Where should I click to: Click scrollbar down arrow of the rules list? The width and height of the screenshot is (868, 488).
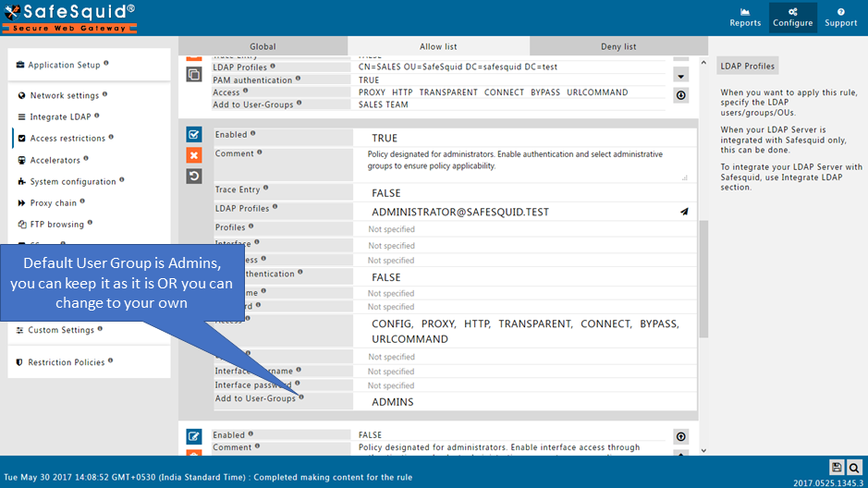pyautogui.click(x=703, y=450)
